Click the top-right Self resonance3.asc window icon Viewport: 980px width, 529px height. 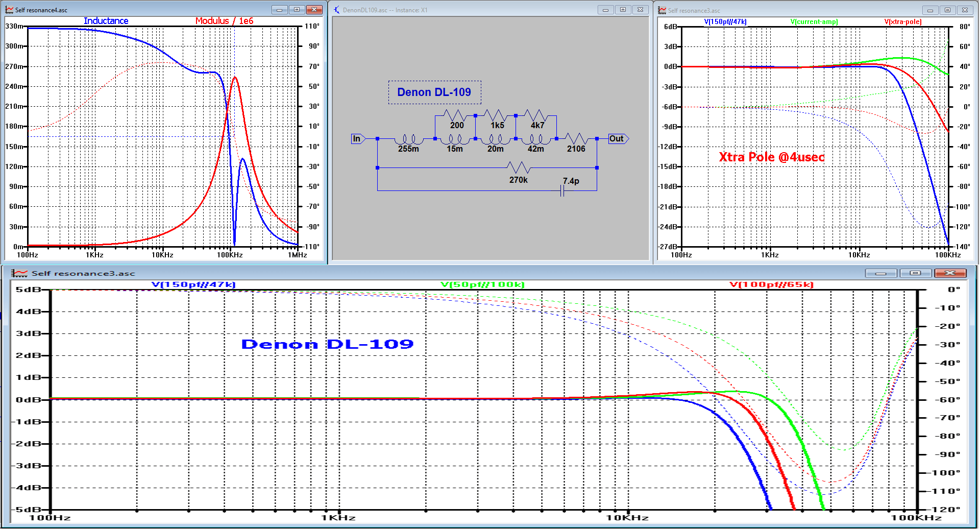(662, 10)
